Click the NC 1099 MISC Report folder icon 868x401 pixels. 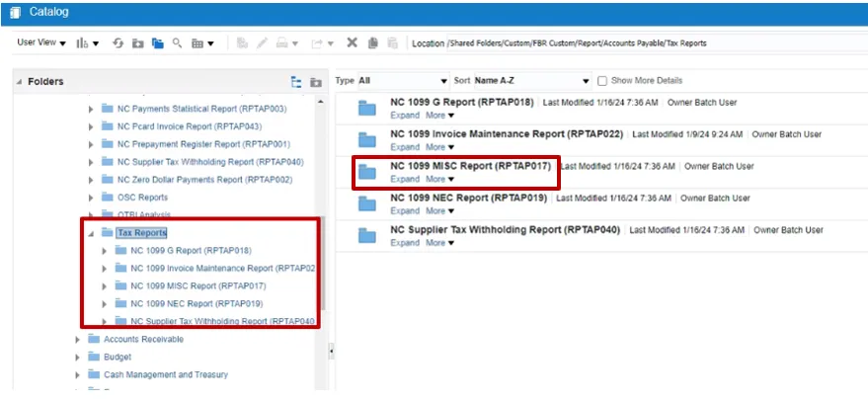click(367, 172)
